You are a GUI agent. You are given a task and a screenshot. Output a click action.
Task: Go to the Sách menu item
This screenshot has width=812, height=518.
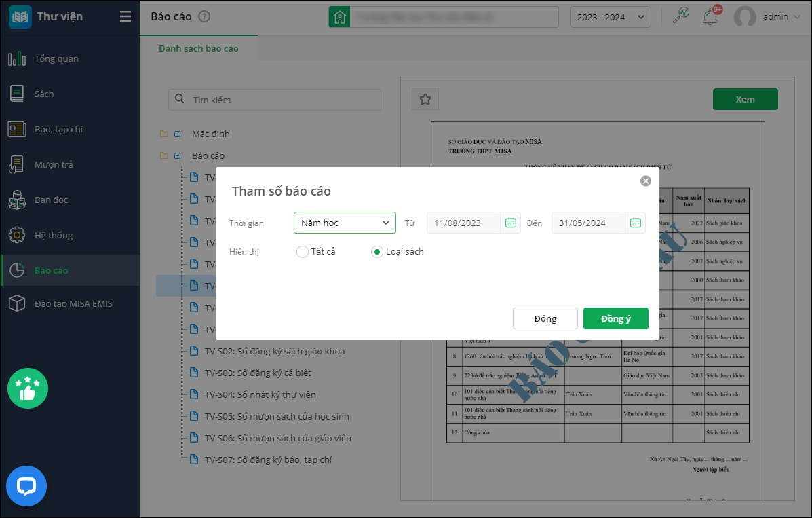pyautogui.click(x=70, y=94)
